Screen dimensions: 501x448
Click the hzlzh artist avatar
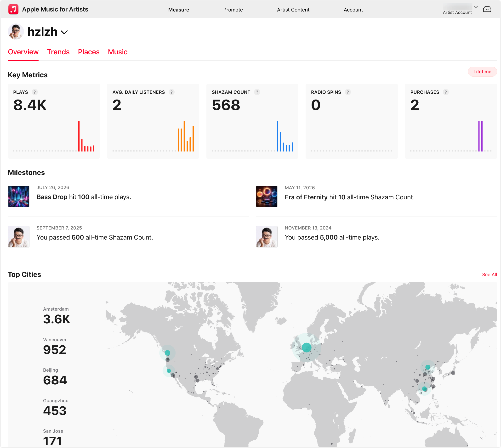click(x=16, y=32)
